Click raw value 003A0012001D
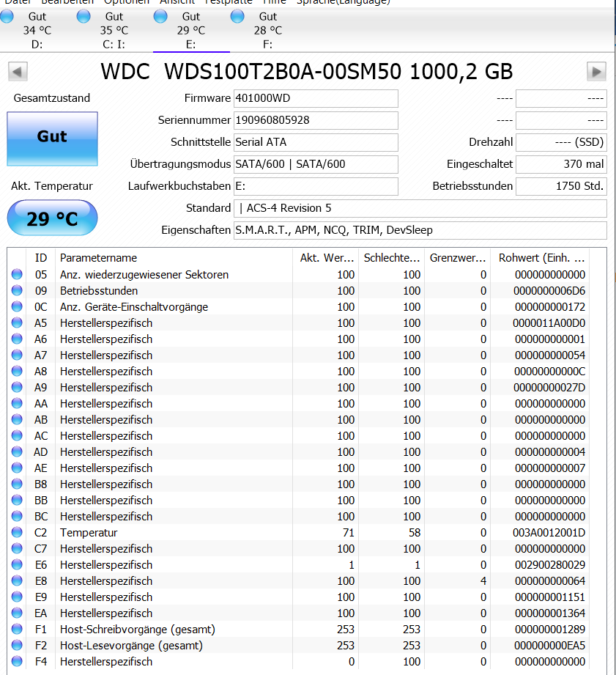 (549, 533)
